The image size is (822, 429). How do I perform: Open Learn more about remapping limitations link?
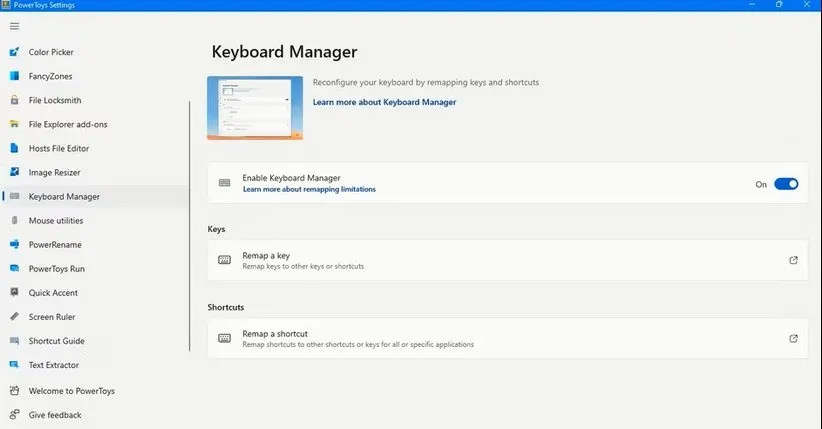pyautogui.click(x=309, y=189)
